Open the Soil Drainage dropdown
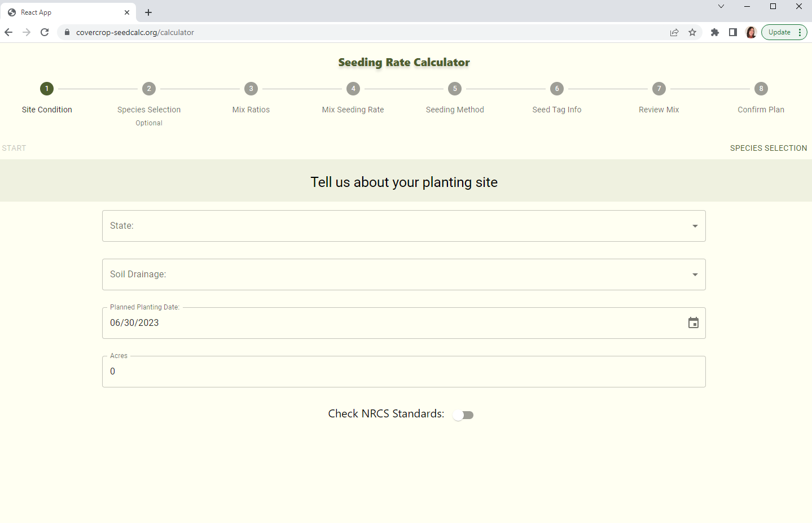Screen dimensions: 812x523 (403, 274)
